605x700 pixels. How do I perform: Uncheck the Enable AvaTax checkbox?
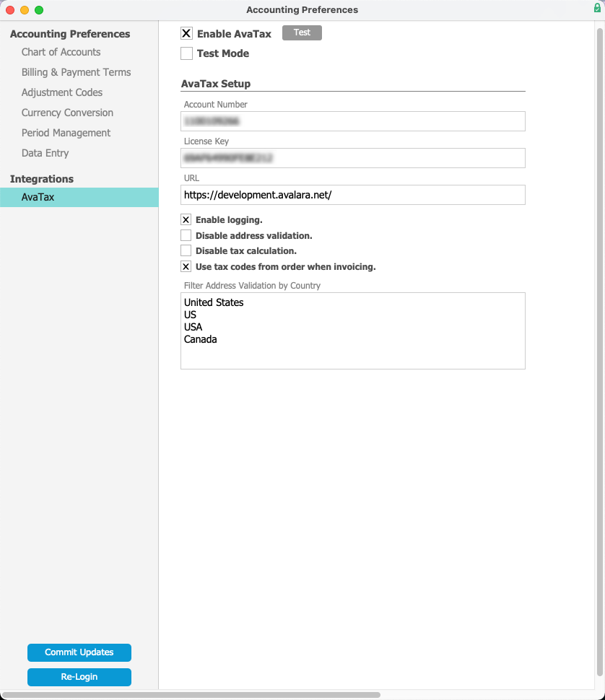(x=187, y=33)
